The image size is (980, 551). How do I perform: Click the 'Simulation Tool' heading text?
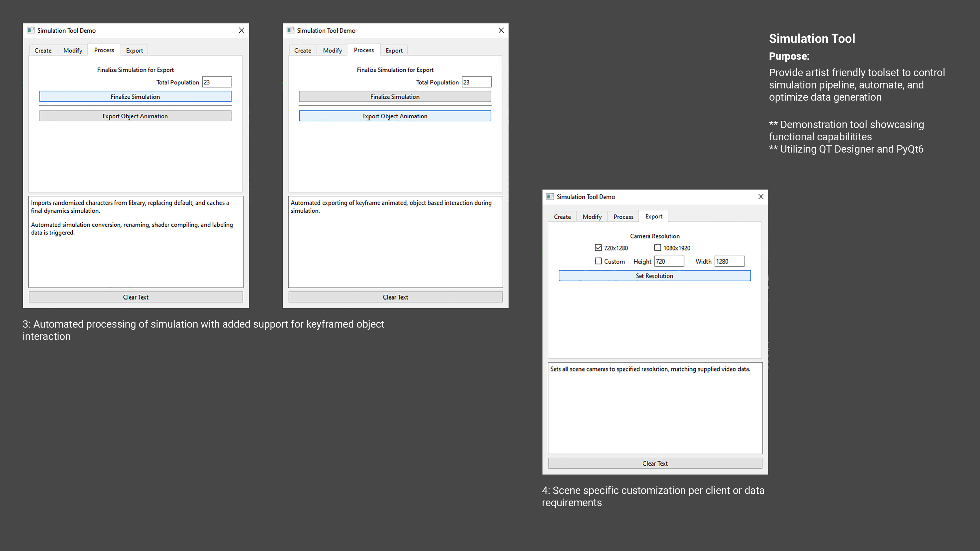point(812,39)
